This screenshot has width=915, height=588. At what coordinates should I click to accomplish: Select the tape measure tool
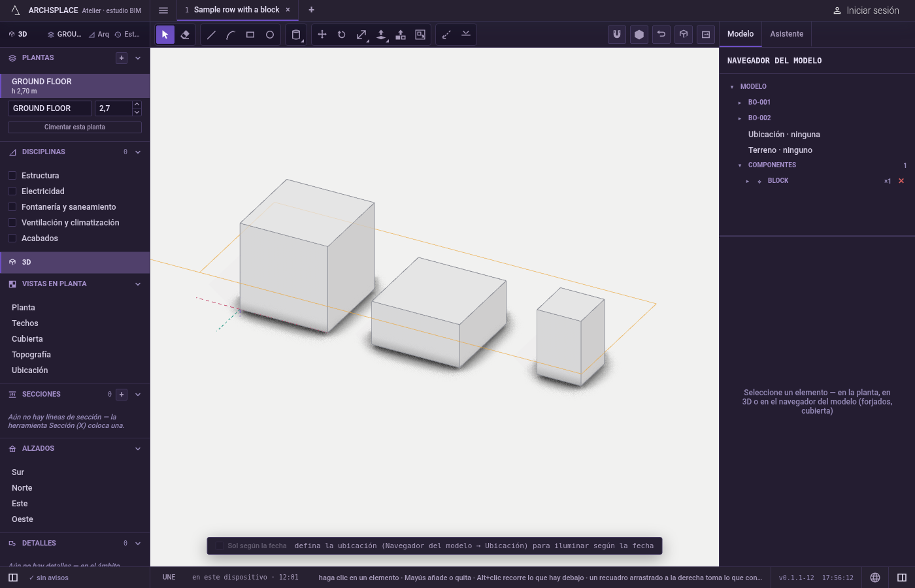446,35
